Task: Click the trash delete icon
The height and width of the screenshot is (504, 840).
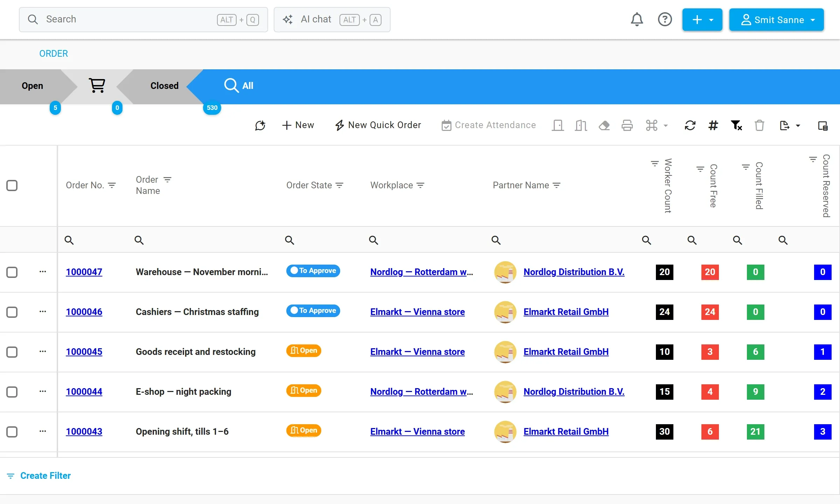Action: (759, 125)
